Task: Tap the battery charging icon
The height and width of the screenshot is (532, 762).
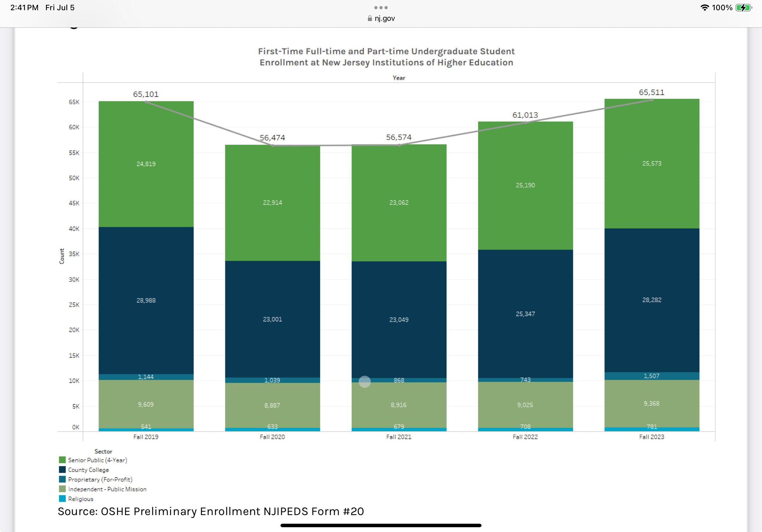Action: click(x=743, y=7)
